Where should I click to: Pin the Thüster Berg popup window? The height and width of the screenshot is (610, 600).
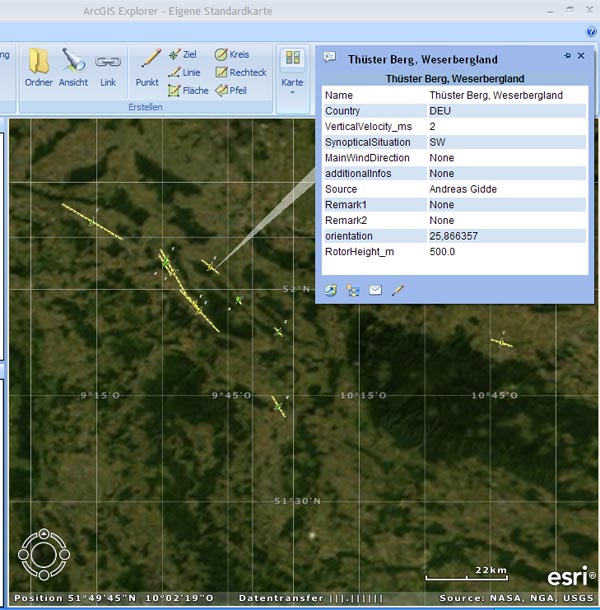pos(567,56)
